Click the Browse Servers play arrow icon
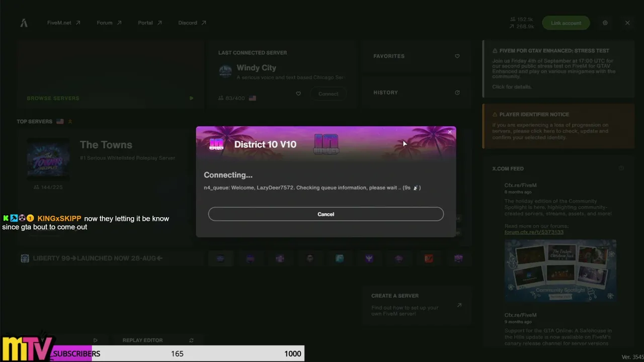Screen dimensions: 644x362 [x=191, y=98]
